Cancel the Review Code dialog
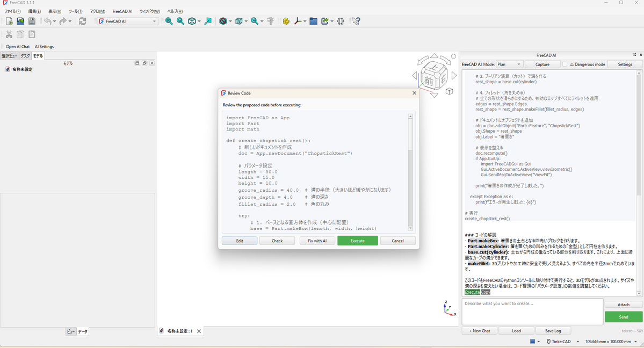Image resolution: width=644 pixels, height=348 pixels. [397, 241]
